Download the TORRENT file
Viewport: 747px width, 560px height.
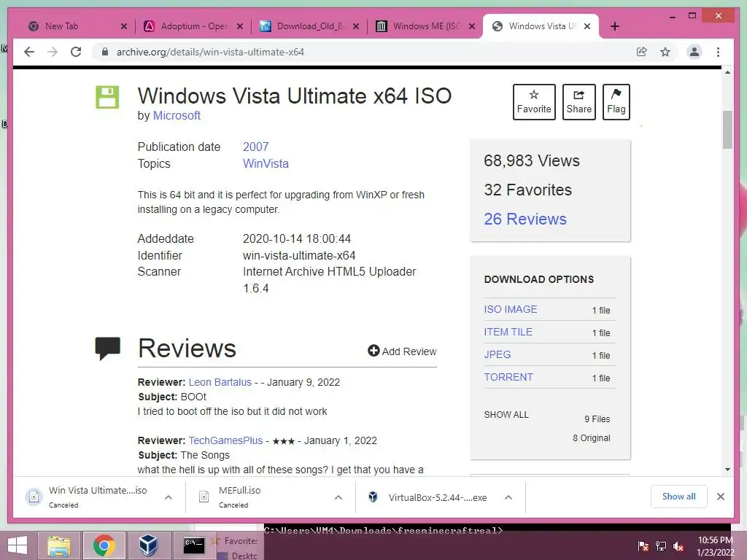click(x=508, y=377)
